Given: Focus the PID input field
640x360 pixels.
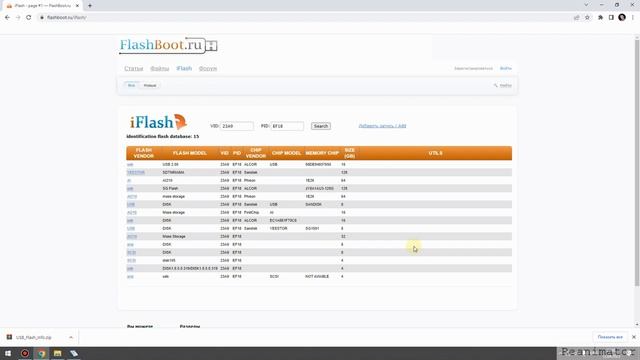Looking at the screenshot, I should tap(287, 126).
